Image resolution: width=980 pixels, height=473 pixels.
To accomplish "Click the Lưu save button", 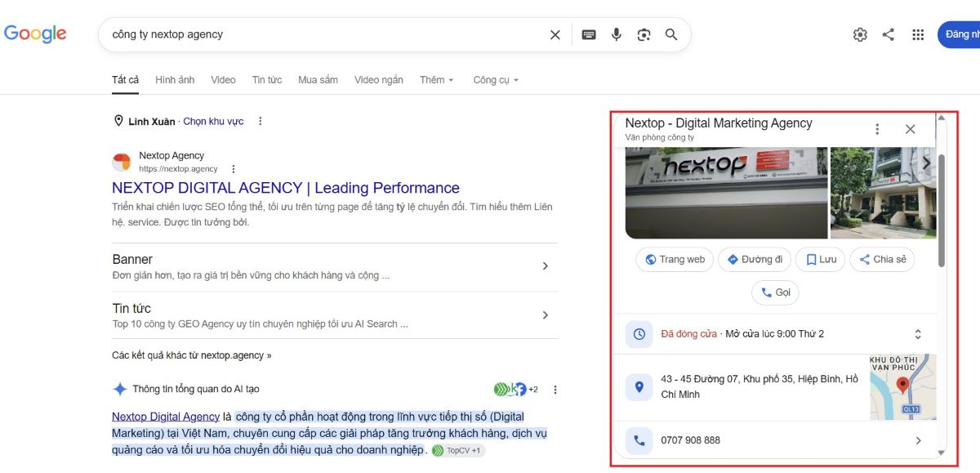I will (821, 260).
